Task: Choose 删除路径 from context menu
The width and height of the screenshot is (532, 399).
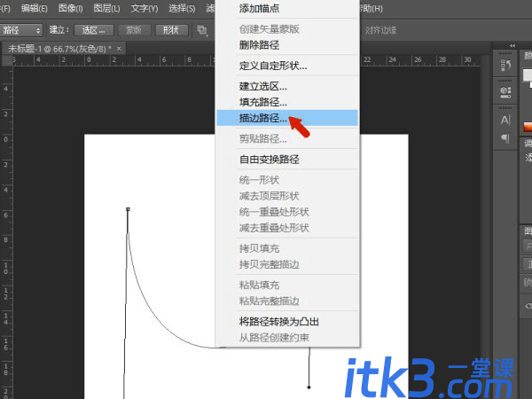Action: point(287,45)
